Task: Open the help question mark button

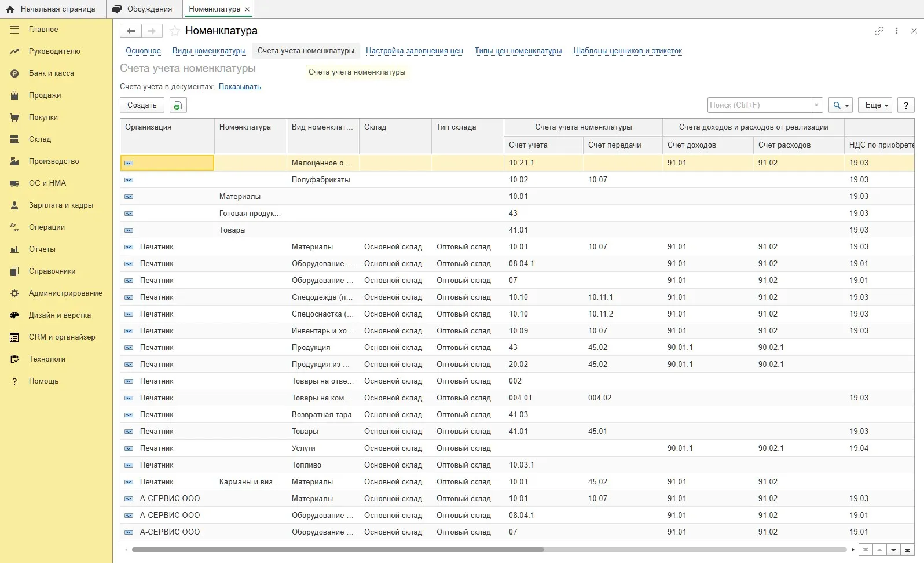Action: (906, 105)
